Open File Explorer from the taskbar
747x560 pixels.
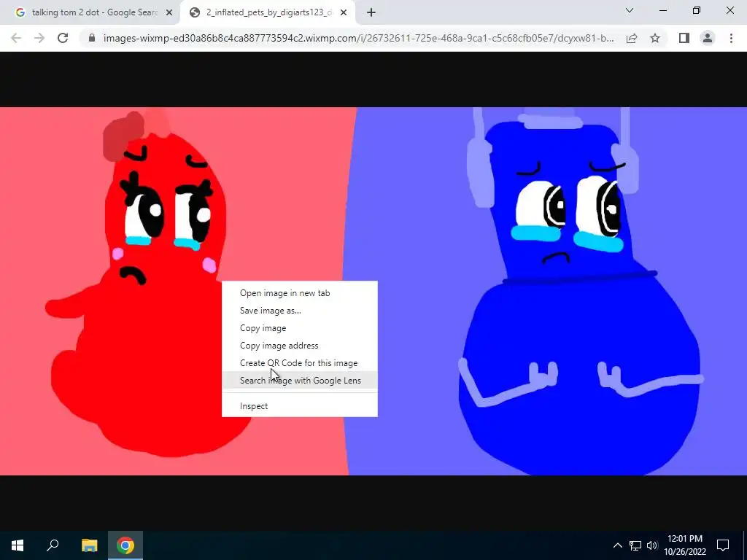[89, 545]
